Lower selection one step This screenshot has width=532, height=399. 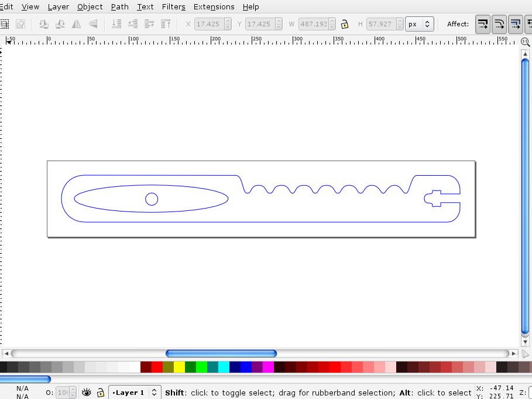(133, 24)
